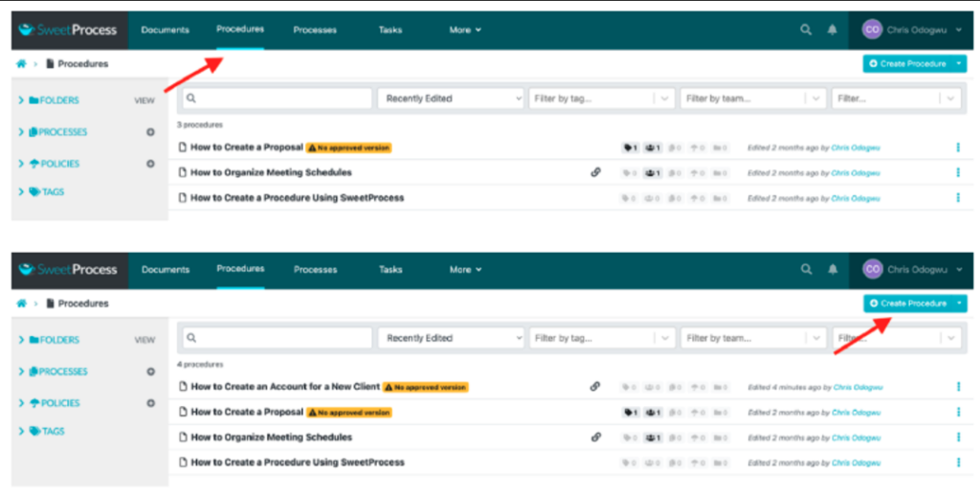Open three-dot menu for 'Procedure Using SweetProcess', upper list
Viewport: 980px width, 495px height.
tap(957, 197)
